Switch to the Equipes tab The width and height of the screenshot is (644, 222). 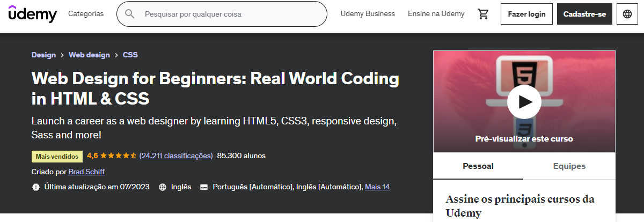(x=569, y=166)
